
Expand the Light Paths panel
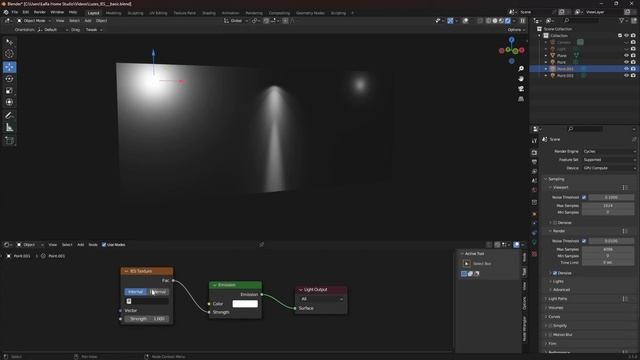(x=557, y=299)
